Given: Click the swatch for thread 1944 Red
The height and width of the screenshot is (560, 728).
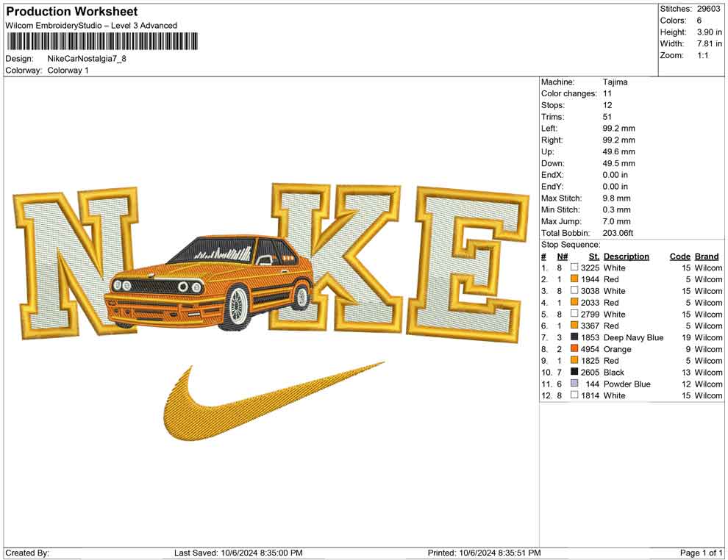Looking at the screenshot, I should [574, 279].
